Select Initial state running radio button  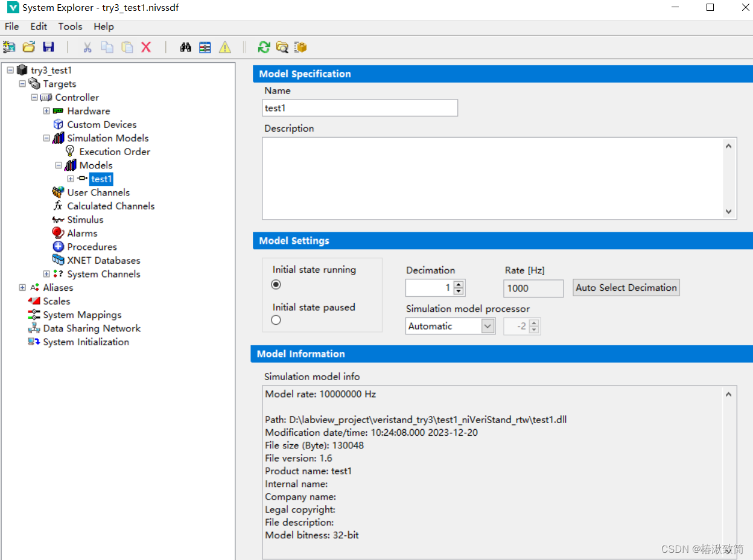[x=276, y=284]
